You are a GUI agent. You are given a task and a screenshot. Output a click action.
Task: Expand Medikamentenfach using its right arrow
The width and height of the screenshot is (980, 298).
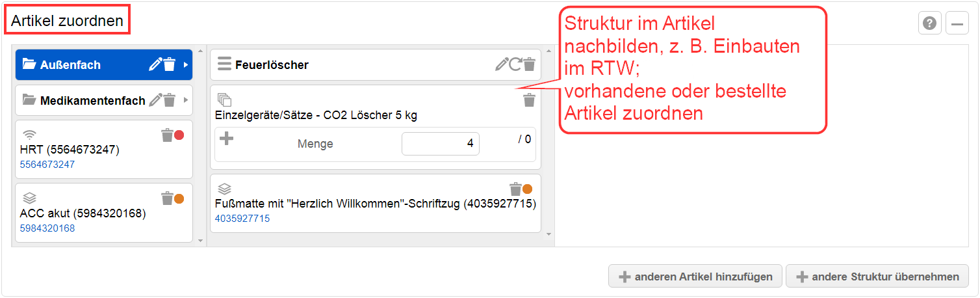185,100
